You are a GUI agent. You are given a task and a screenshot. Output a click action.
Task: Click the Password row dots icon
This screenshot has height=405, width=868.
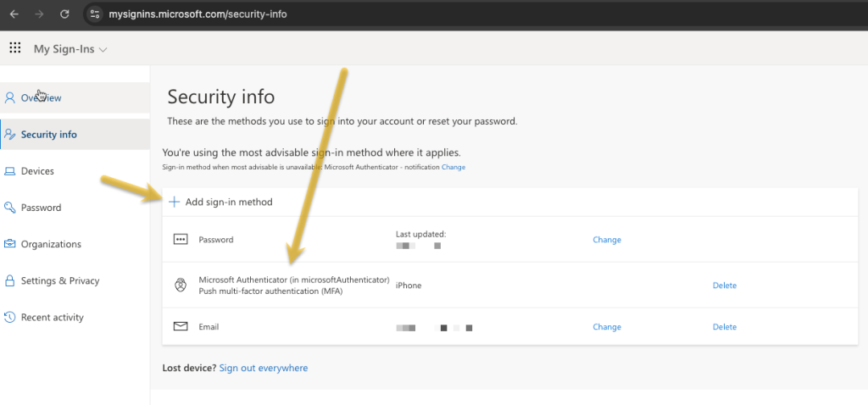click(180, 240)
